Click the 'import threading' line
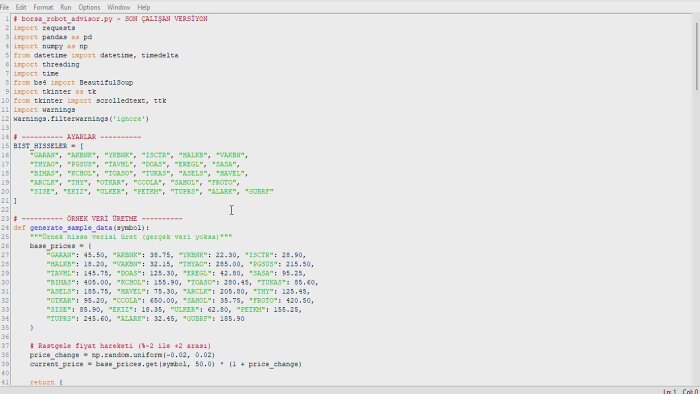This screenshot has height=394, width=700. click(46, 64)
